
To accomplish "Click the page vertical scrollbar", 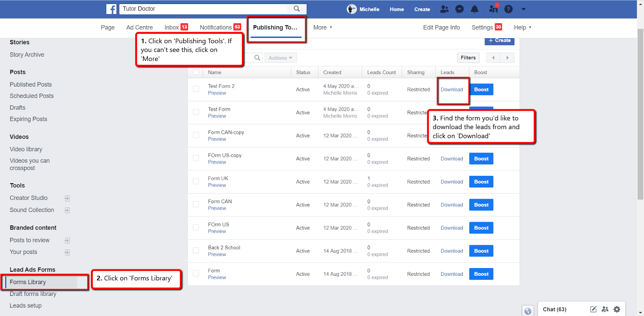I will point(640,115).
